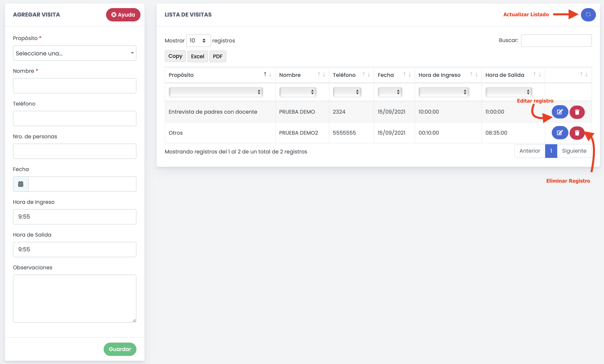Edit the Otros visit record
Image resolution: width=604 pixels, height=364 pixels.
[x=560, y=133]
